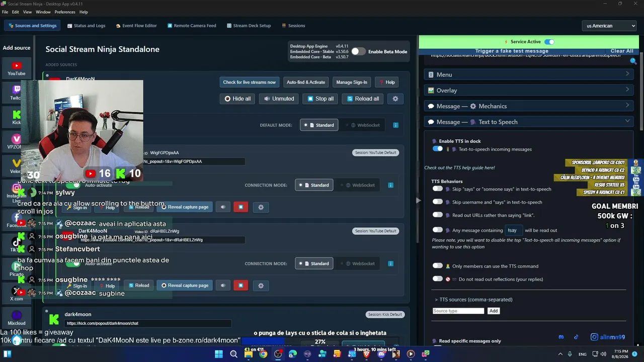644x362 pixels.
Task: Select WebSocket connection mode for WigFGPDpxAA
Action: click(x=360, y=185)
